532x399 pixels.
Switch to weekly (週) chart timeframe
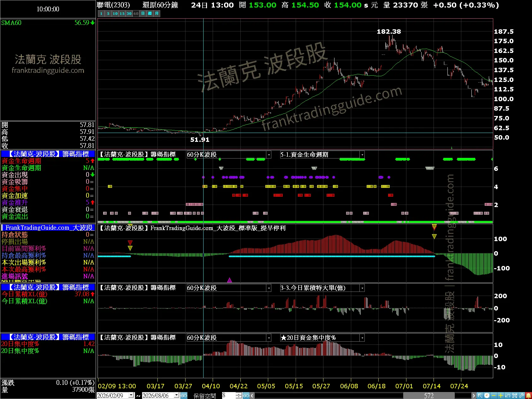point(150,14)
